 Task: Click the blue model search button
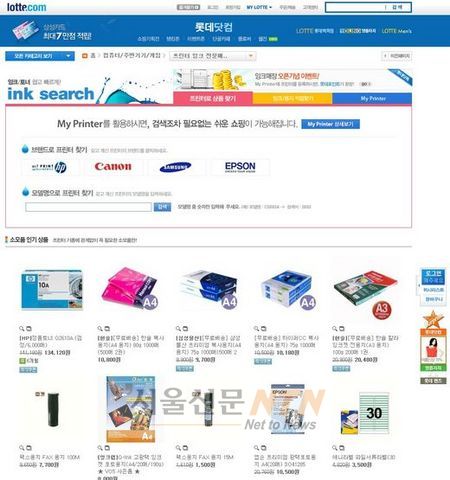(162, 207)
